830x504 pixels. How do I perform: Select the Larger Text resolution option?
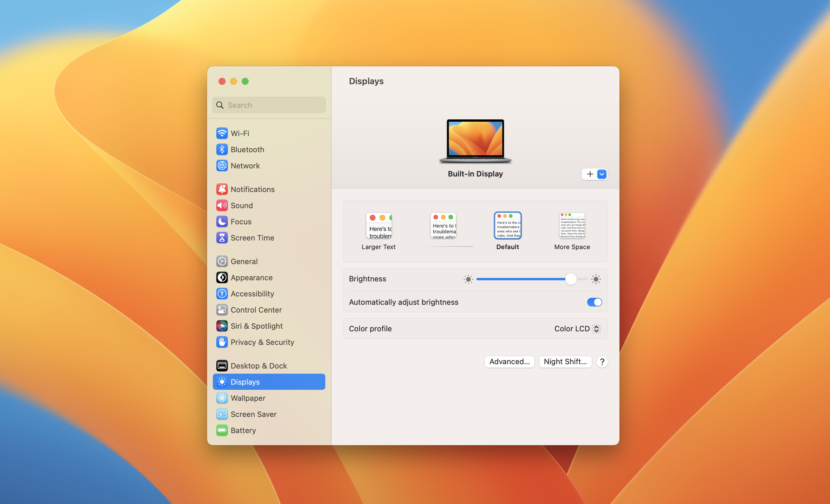379,226
